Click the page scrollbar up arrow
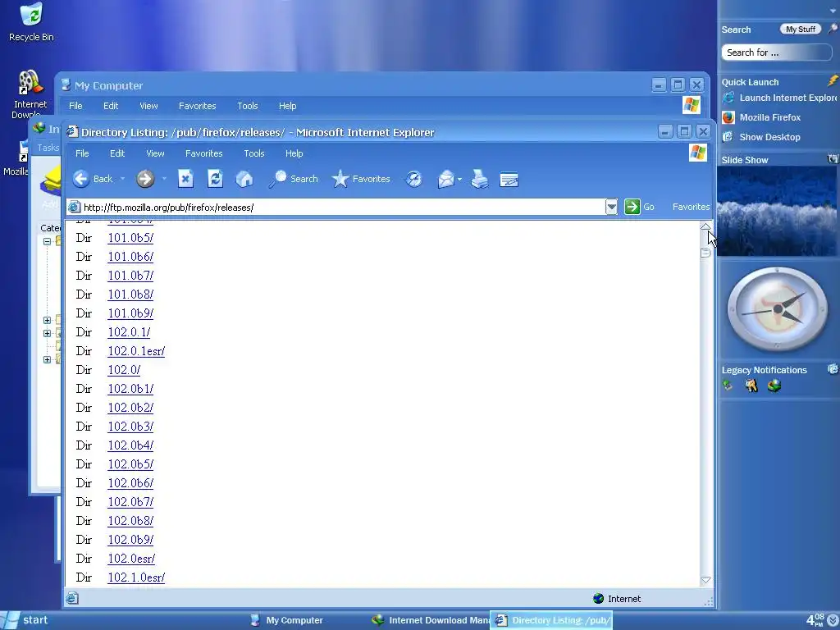 (705, 226)
